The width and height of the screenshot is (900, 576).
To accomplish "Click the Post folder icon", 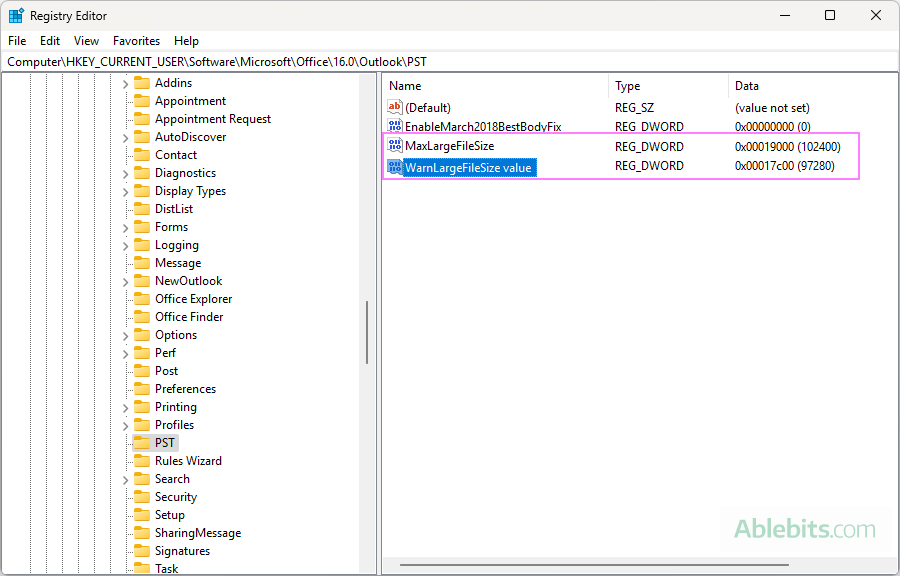I will pos(142,371).
